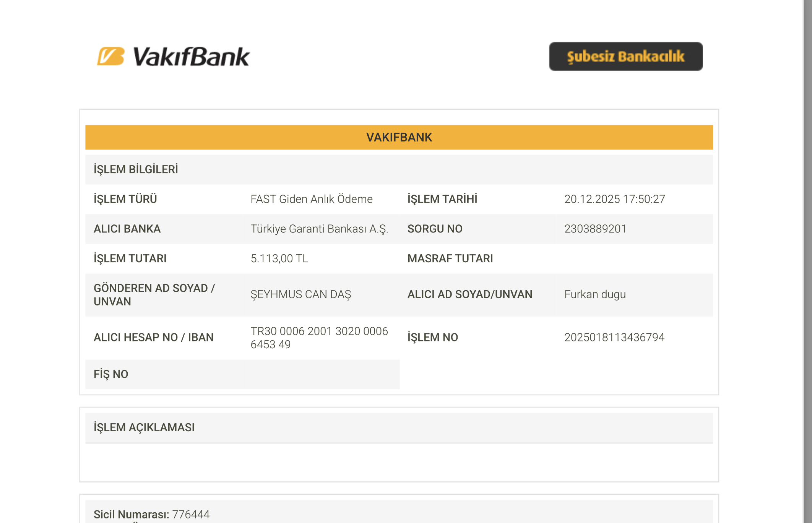The width and height of the screenshot is (812, 523).
Task: Click the FİŞ NO label
Action: pos(111,374)
